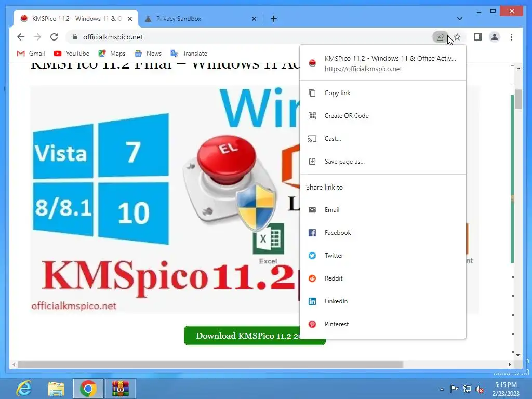Share link to Pinterest
The width and height of the screenshot is (532, 399).
[383, 324]
